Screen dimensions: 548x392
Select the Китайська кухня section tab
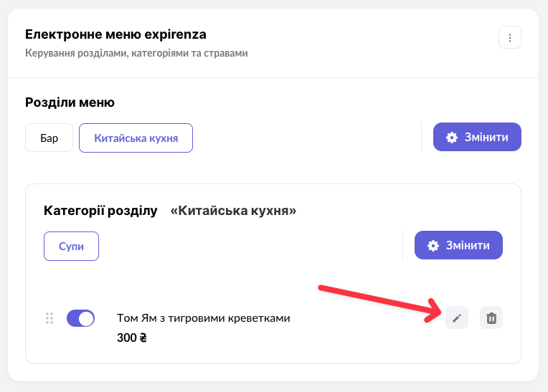click(136, 138)
